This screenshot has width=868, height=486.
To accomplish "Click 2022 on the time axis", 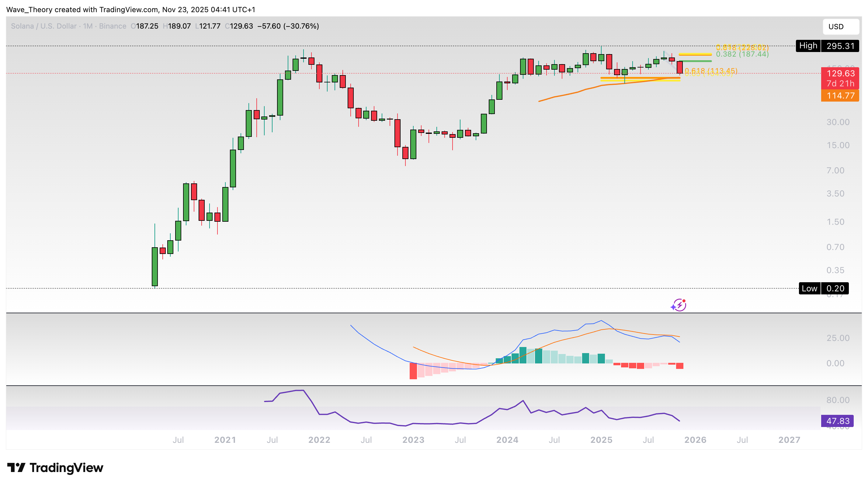I will (x=319, y=440).
